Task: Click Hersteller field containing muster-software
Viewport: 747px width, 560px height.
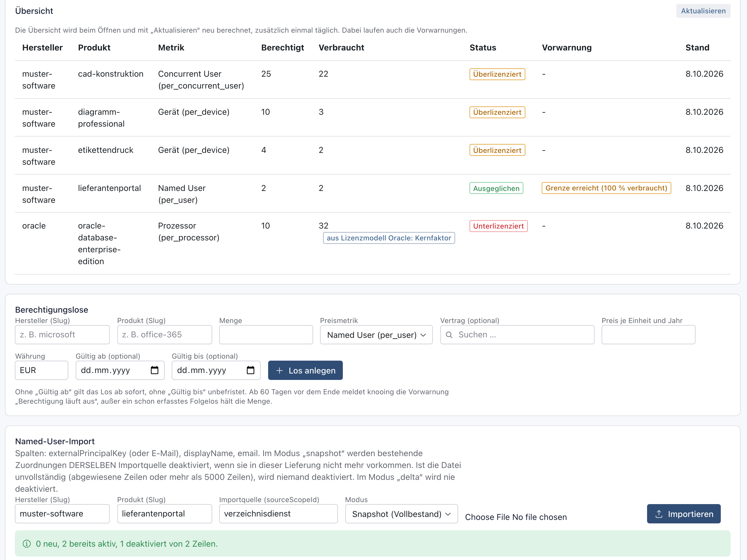Action: (62, 514)
